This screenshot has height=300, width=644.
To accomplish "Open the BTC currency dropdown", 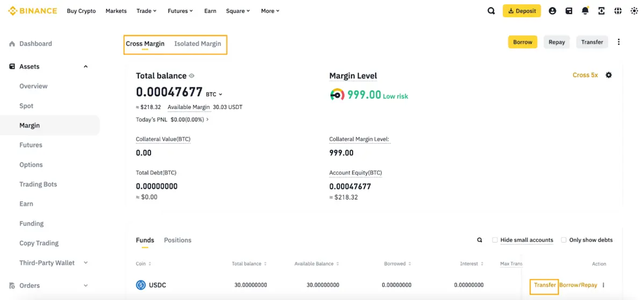I will coord(214,94).
